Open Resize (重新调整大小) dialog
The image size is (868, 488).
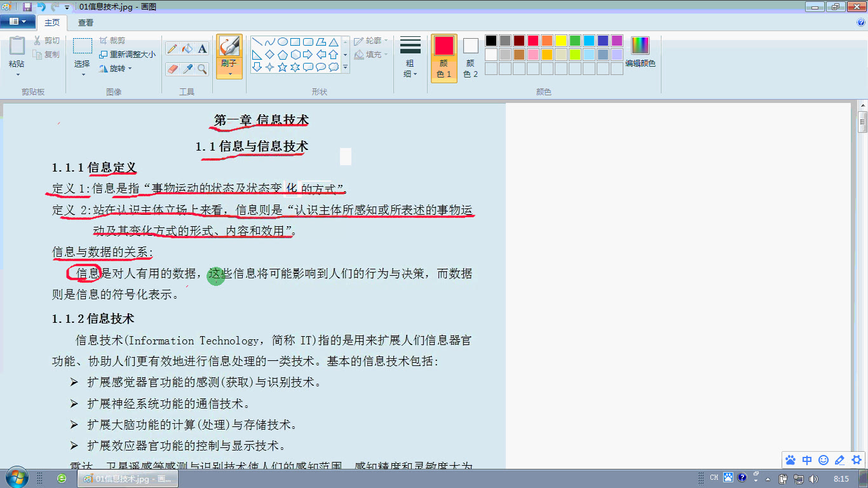[127, 55]
